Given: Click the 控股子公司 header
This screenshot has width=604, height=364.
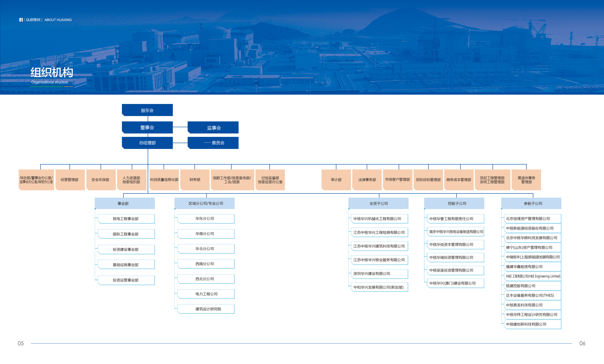Looking at the screenshot, I should click(x=454, y=203).
